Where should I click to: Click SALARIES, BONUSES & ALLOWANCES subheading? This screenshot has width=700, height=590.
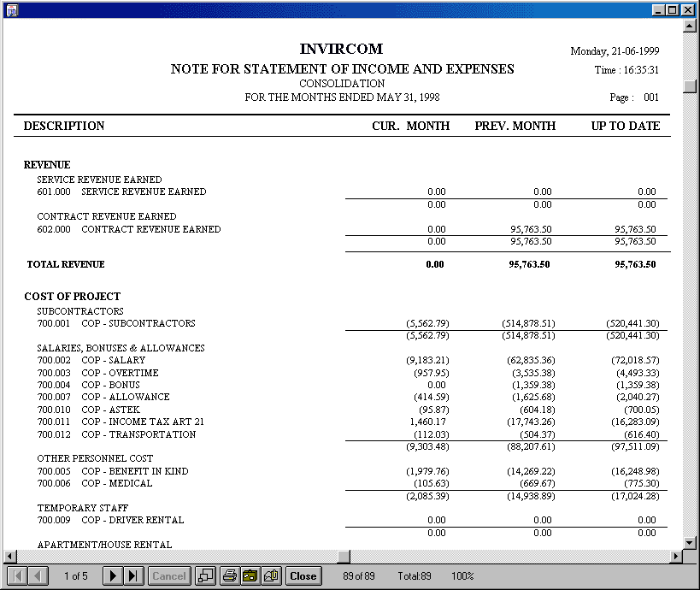click(x=121, y=348)
